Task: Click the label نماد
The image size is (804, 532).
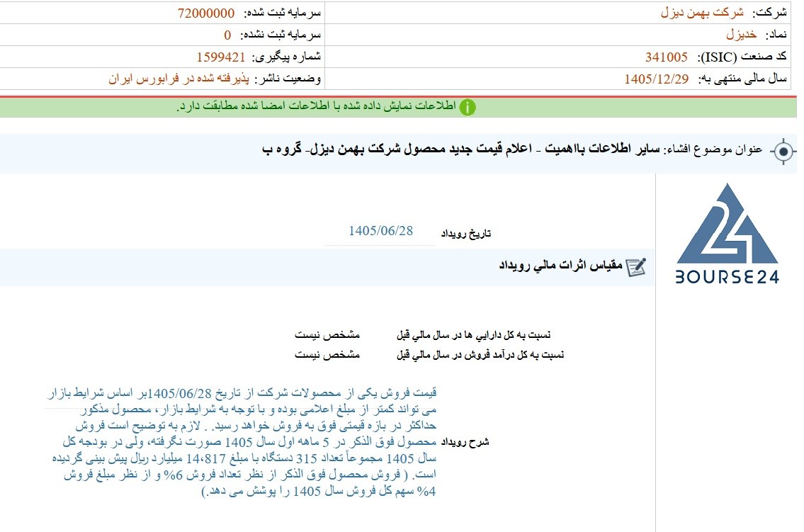Action: click(776, 35)
